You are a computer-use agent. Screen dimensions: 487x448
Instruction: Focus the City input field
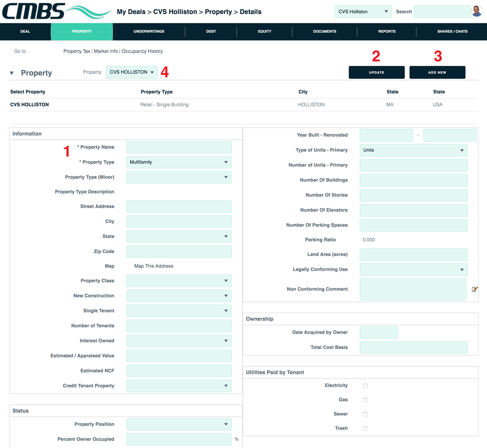(x=179, y=222)
